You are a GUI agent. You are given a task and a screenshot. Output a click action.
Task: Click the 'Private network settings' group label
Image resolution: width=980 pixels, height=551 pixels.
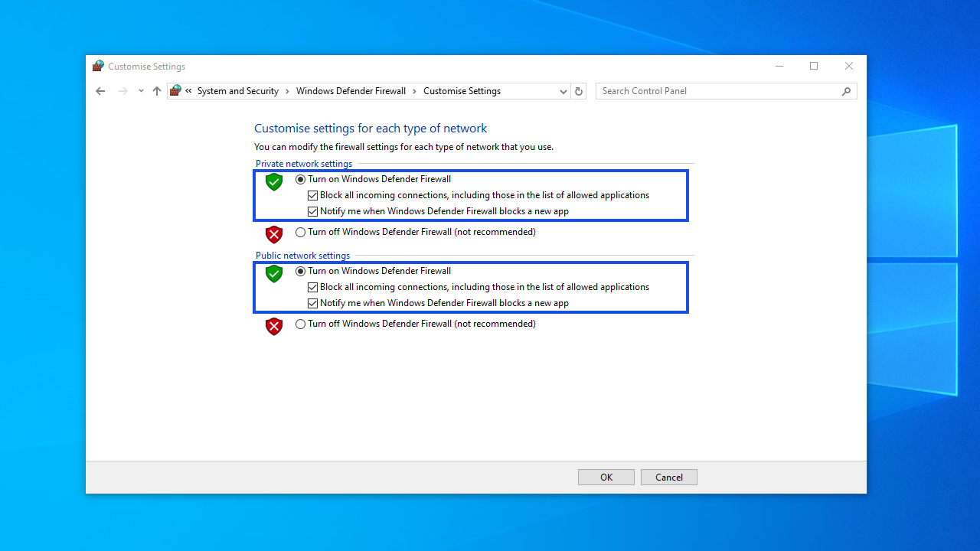(304, 164)
